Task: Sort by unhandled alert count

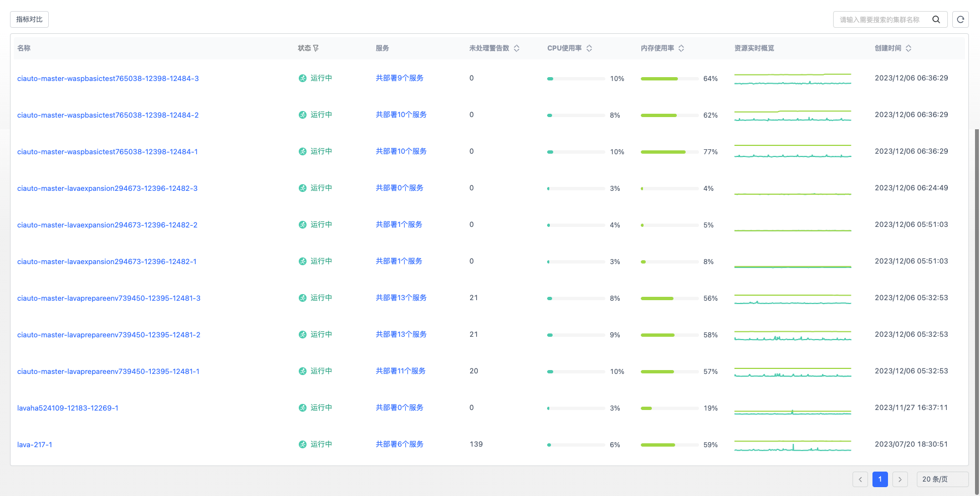Action: tap(517, 48)
